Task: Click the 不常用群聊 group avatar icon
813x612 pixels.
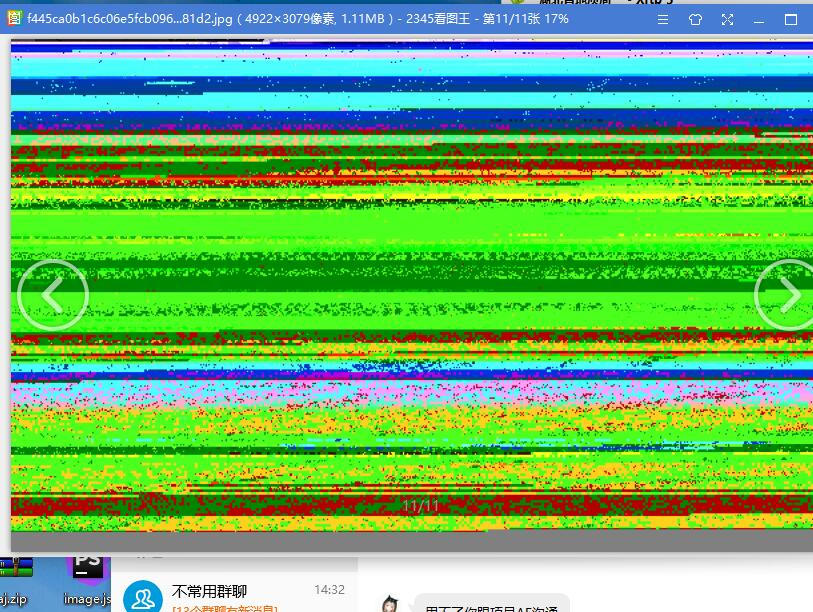Action: (143, 596)
